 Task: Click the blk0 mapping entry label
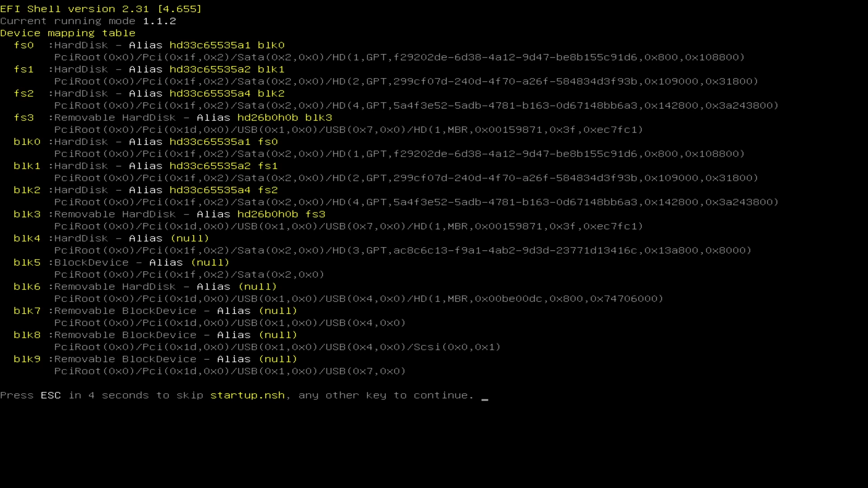pos(27,142)
